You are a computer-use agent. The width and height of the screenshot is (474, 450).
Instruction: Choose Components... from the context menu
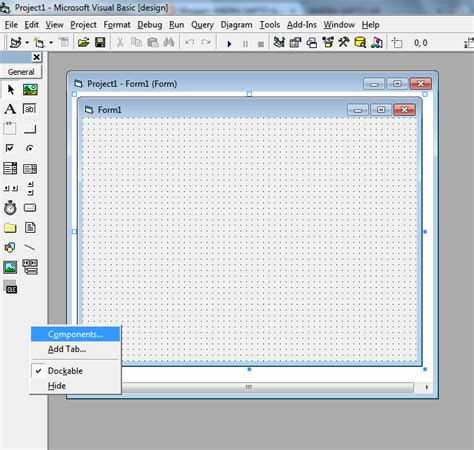pyautogui.click(x=75, y=334)
